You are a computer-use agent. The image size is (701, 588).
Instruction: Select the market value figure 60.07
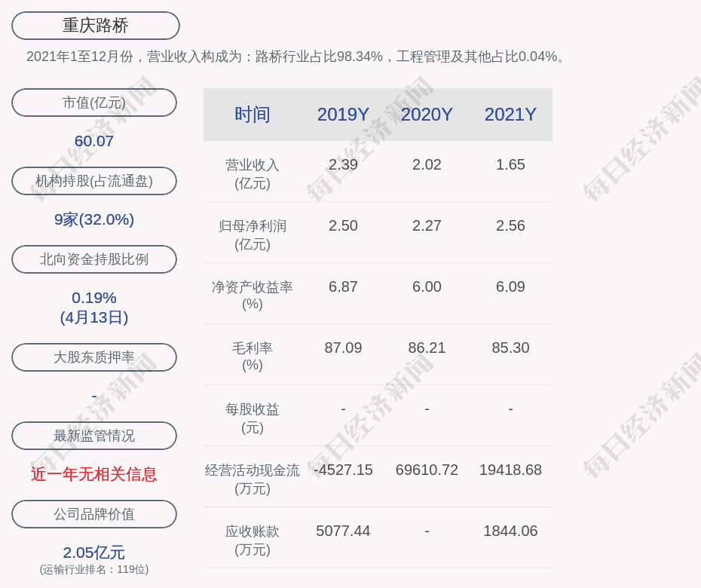[x=94, y=141]
